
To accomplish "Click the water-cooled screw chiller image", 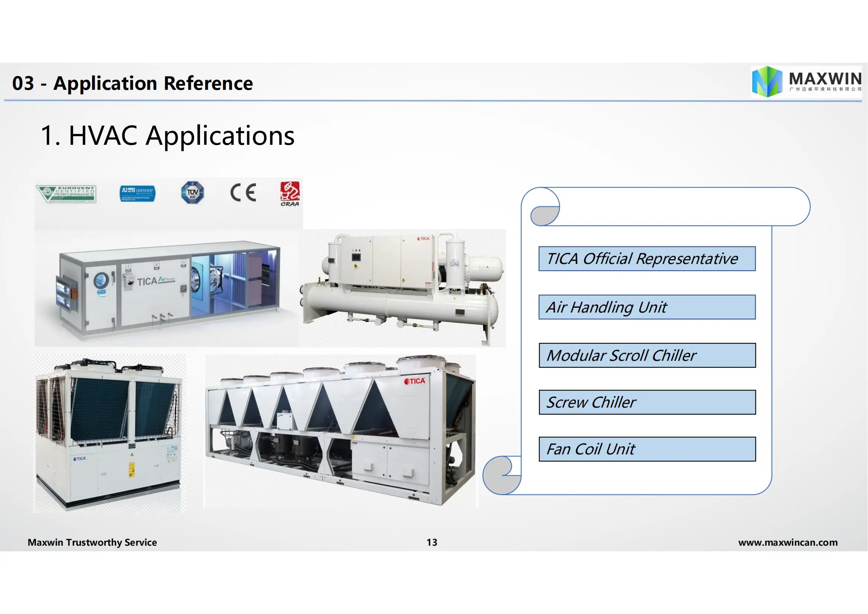I will coord(402,288).
